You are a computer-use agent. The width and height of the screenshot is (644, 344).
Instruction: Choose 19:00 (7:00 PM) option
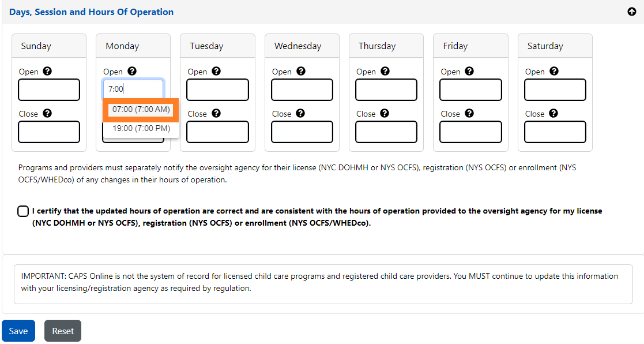141,128
